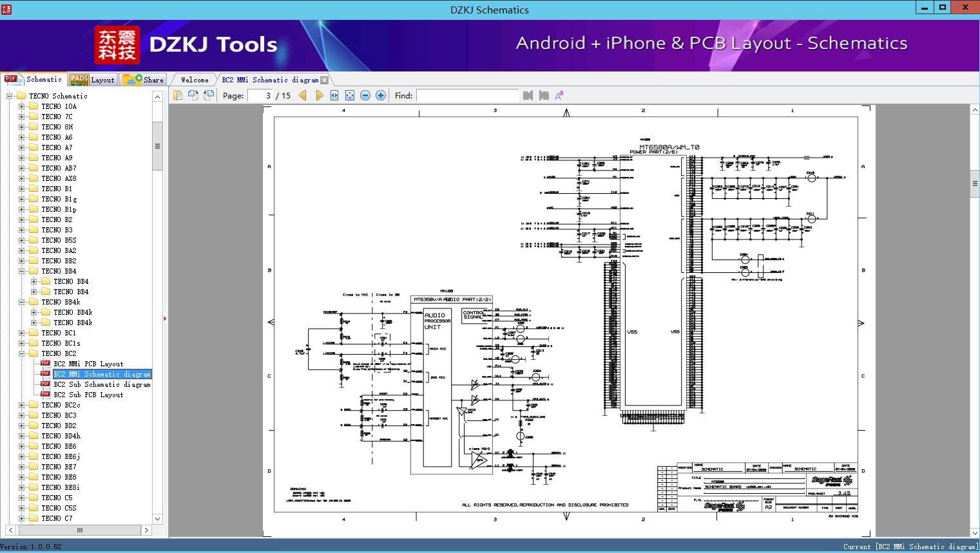
Task: Expand the TECNO 7C folder
Action: [x=22, y=117]
